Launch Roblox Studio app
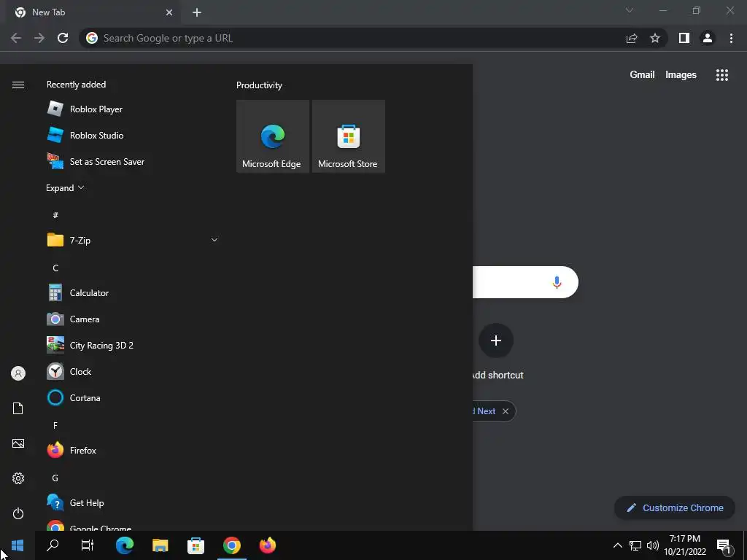Viewport: 747px width, 560px height. coord(133,135)
